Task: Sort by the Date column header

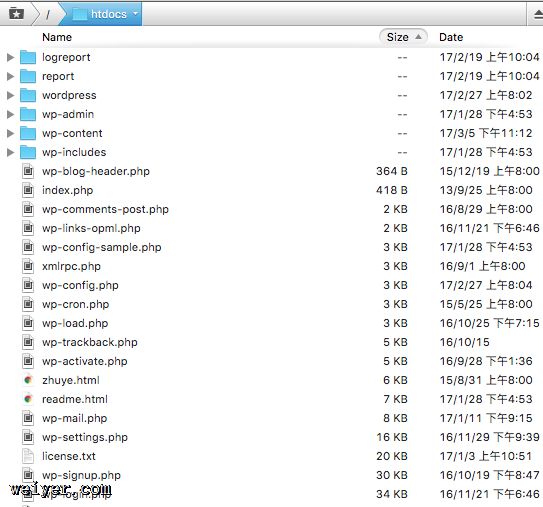Action: coord(451,37)
